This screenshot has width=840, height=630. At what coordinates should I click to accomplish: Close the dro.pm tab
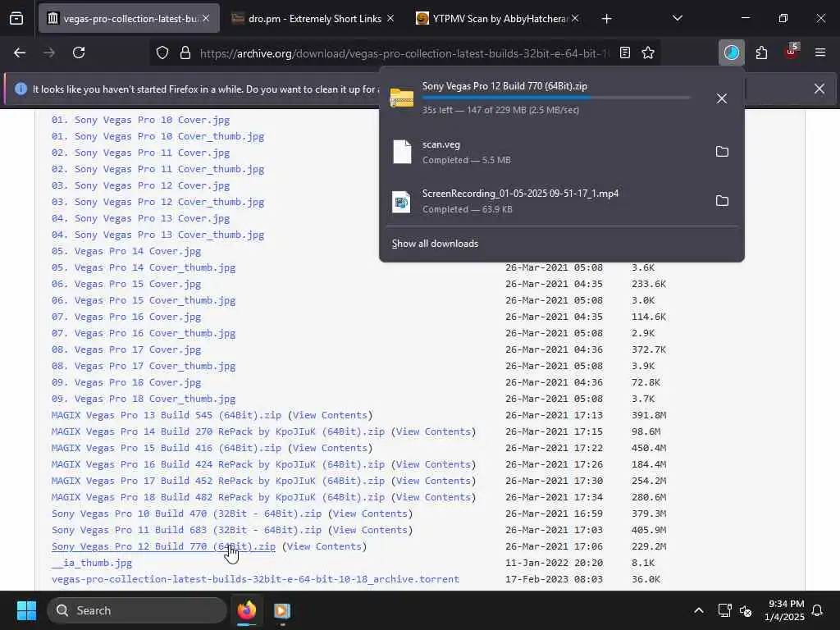pyautogui.click(x=390, y=18)
